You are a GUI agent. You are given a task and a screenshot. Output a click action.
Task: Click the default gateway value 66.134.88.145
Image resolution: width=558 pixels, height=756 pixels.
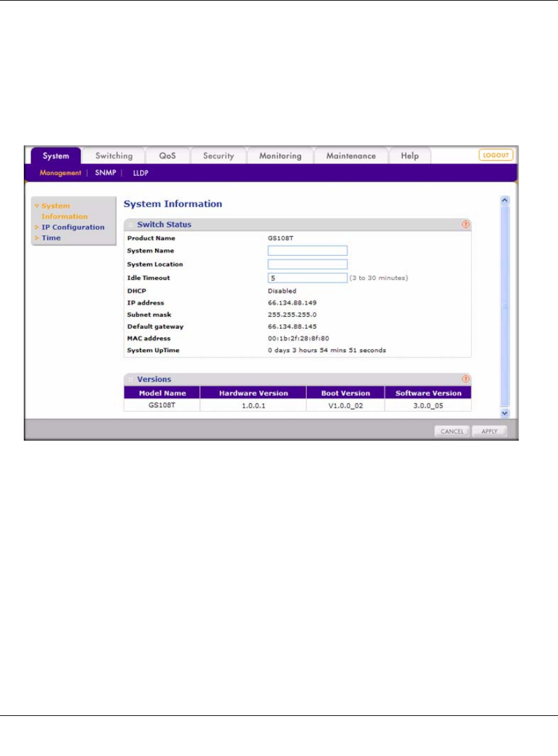(292, 326)
